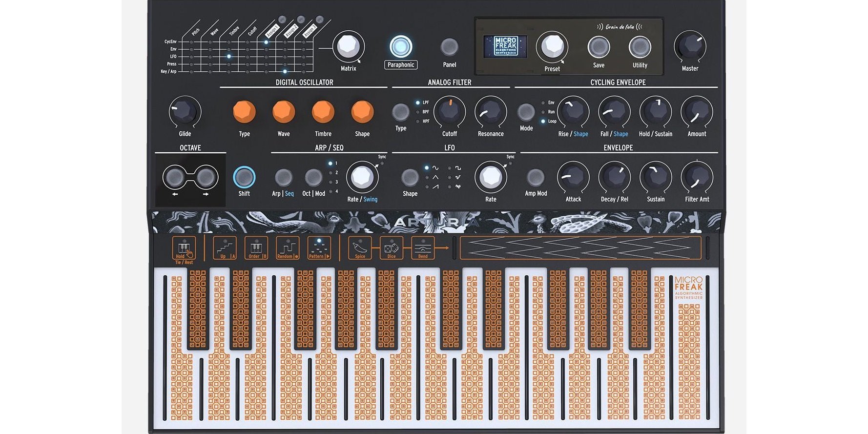Cycle the Analog Filter Type button
Image resolution: width=868 pixels, height=434 pixels.
click(x=401, y=112)
